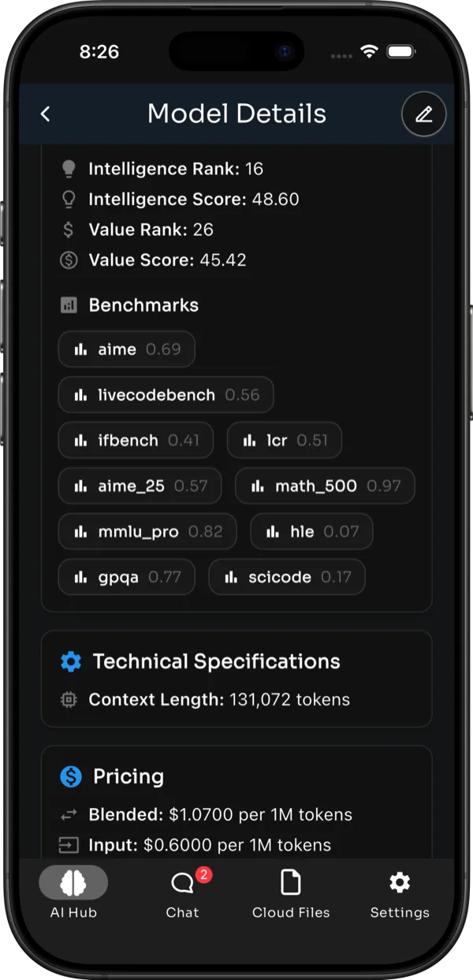
Task: Open the edit pencil button
Action: (x=424, y=114)
